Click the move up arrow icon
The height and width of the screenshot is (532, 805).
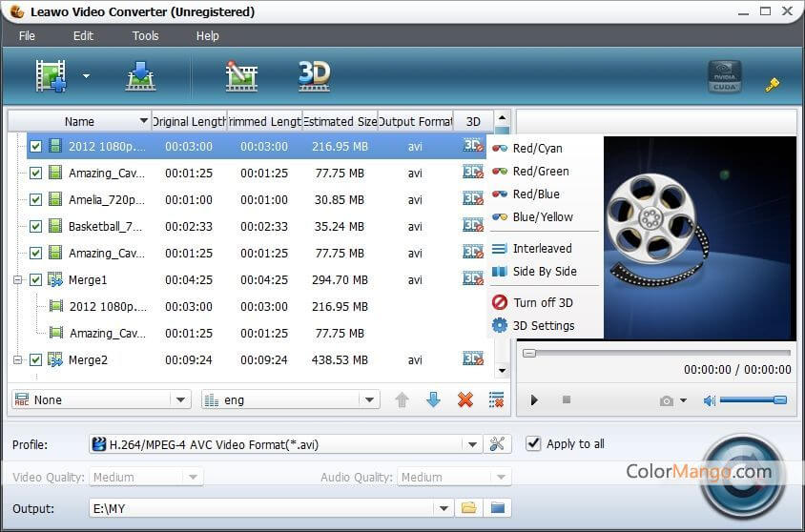(x=402, y=399)
